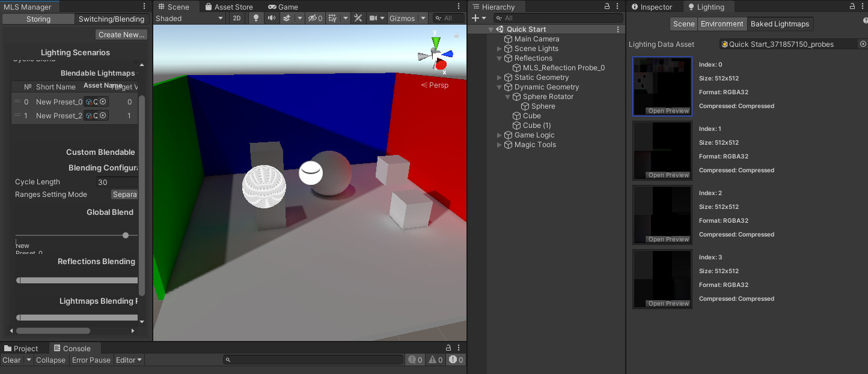The width and height of the screenshot is (868, 374).
Task: Click the camera settings icon in Scene toolbar
Action: click(x=374, y=18)
